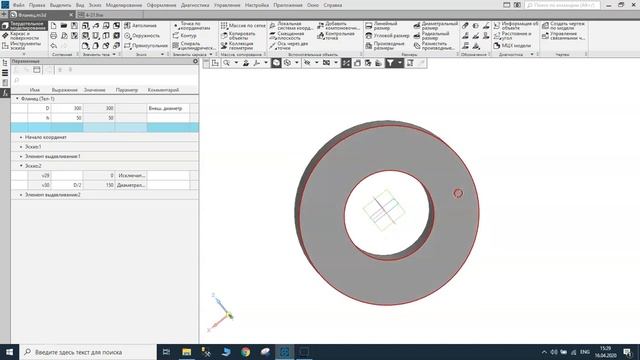Click МЦХ модели button
The width and height of the screenshot is (640, 360).
coord(512,46)
